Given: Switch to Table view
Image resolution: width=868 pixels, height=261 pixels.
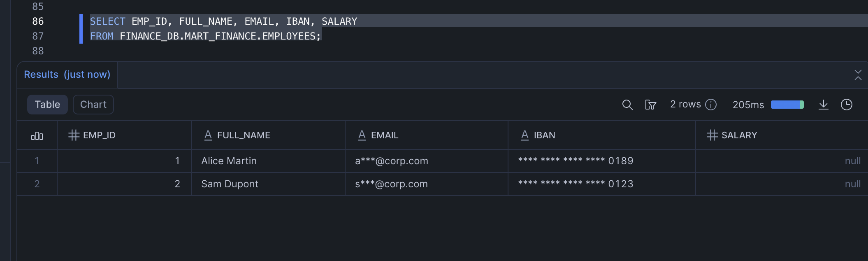Looking at the screenshot, I should [x=47, y=105].
